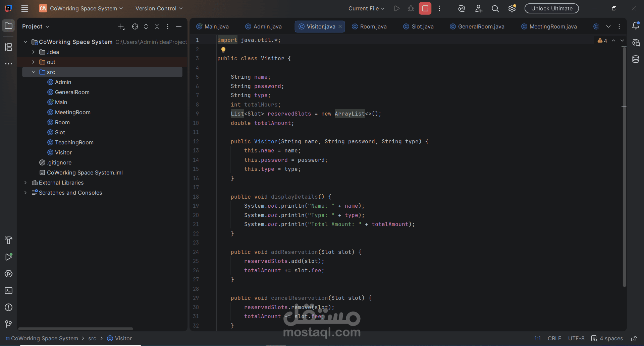The image size is (644, 346).
Task: Switch to the Main.java tab
Action: (x=213, y=26)
